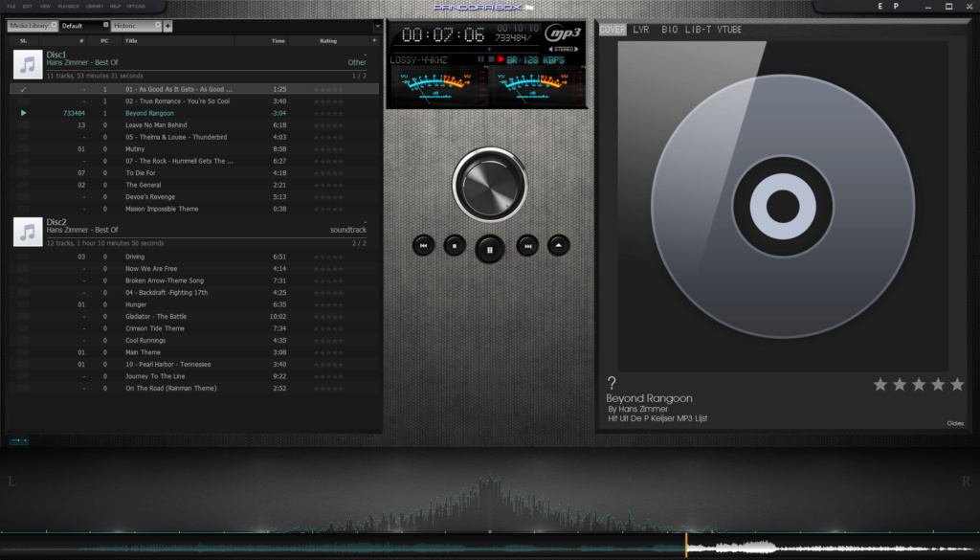Sort playlist by Rating column header
980x560 pixels.
pos(328,40)
